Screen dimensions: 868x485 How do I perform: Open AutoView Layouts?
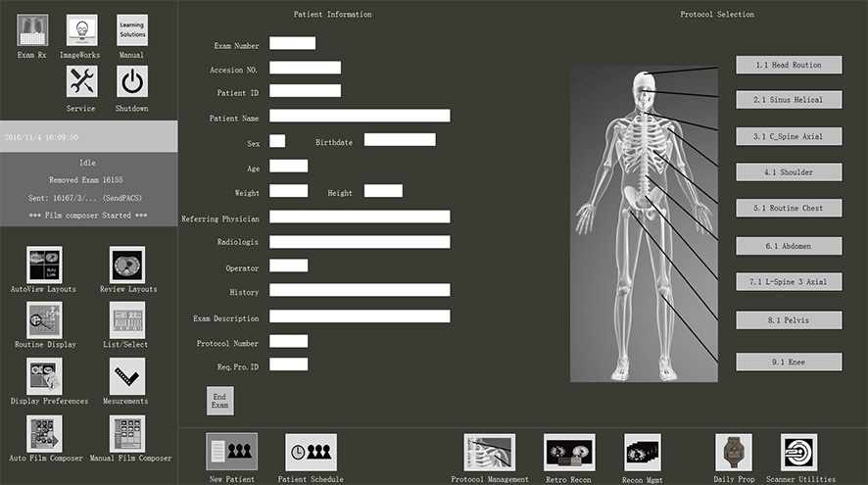point(44,265)
